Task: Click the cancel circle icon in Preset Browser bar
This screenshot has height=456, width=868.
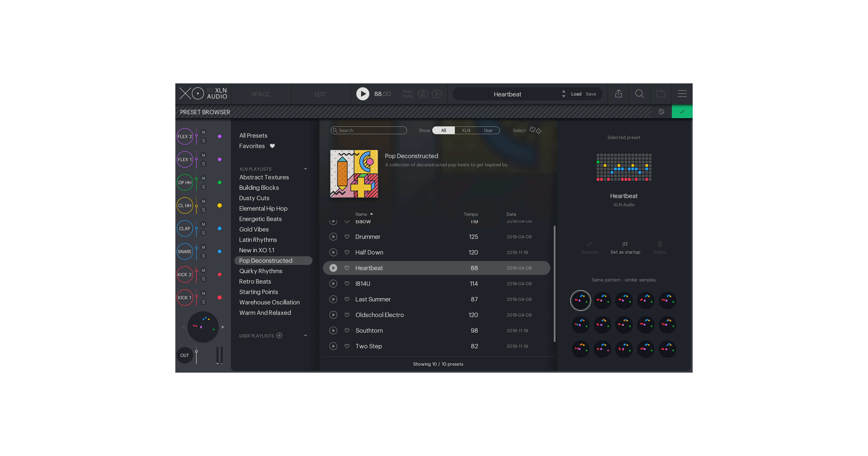Action: pos(661,112)
